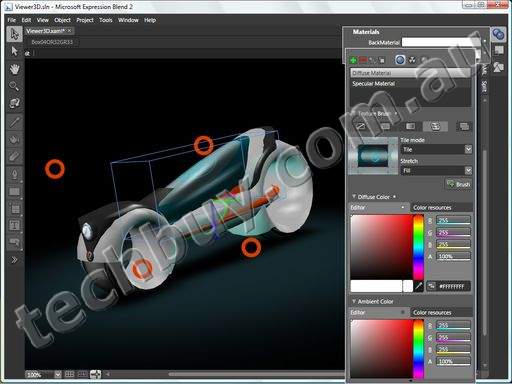The image size is (512, 384).
Task: Choose the TextBox tool
Action: click(x=14, y=225)
